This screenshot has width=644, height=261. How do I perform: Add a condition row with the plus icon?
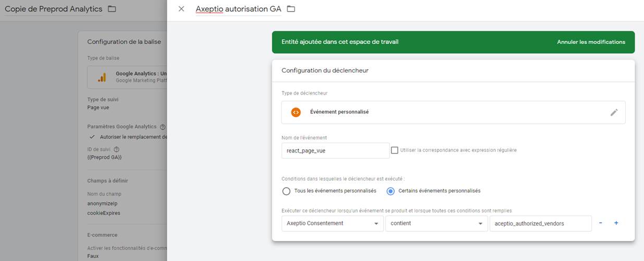[x=616, y=223]
